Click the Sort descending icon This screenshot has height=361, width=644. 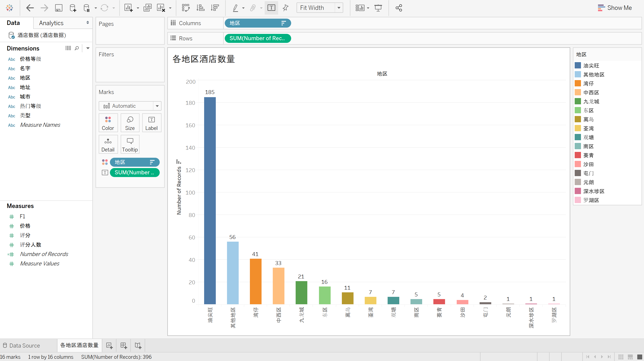tap(215, 8)
